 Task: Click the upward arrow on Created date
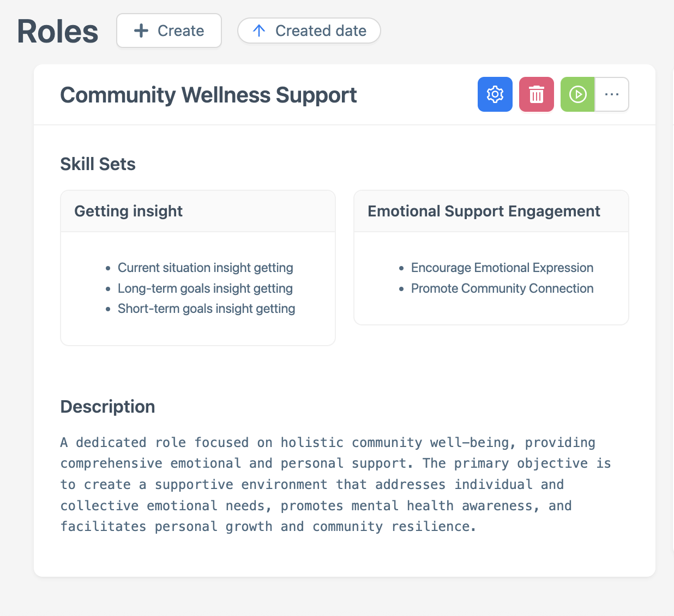[258, 31]
